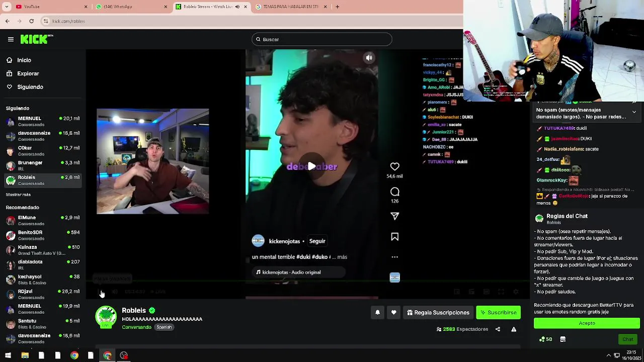Go to the Kick logo home
The width and height of the screenshot is (644, 362).
click(x=36, y=39)
